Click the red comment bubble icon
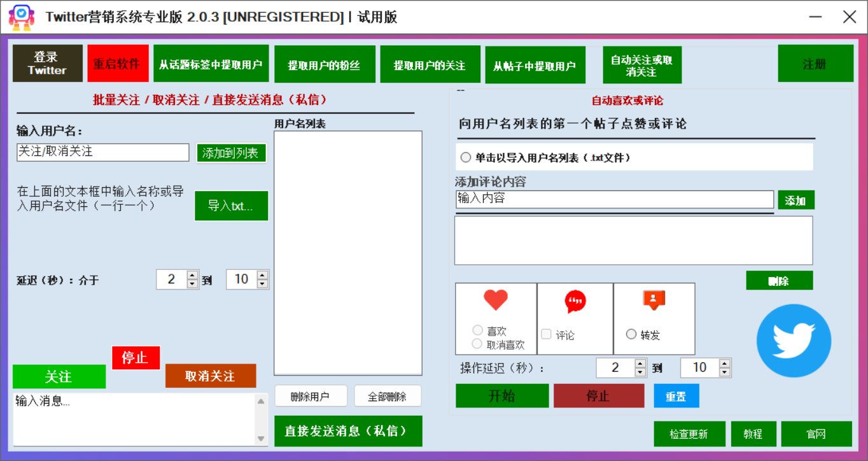 (x=575, y=301)
